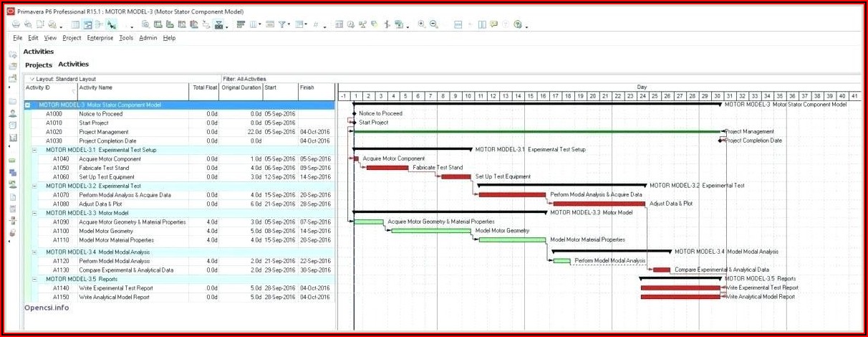Click the Filter: All Activities label

click(x=244, y=79)
